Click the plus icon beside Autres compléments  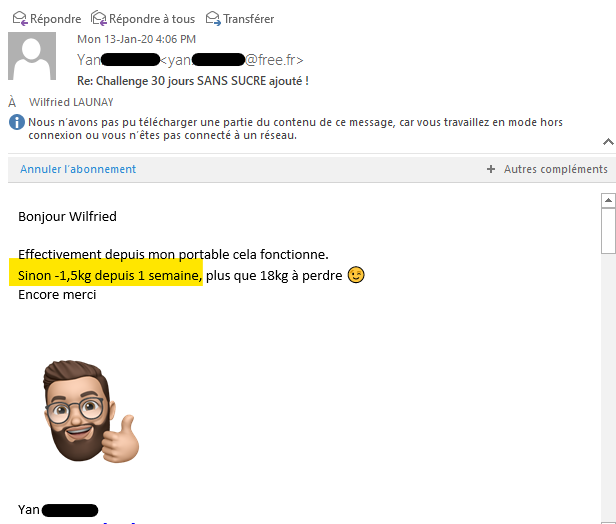pos(491,169)
